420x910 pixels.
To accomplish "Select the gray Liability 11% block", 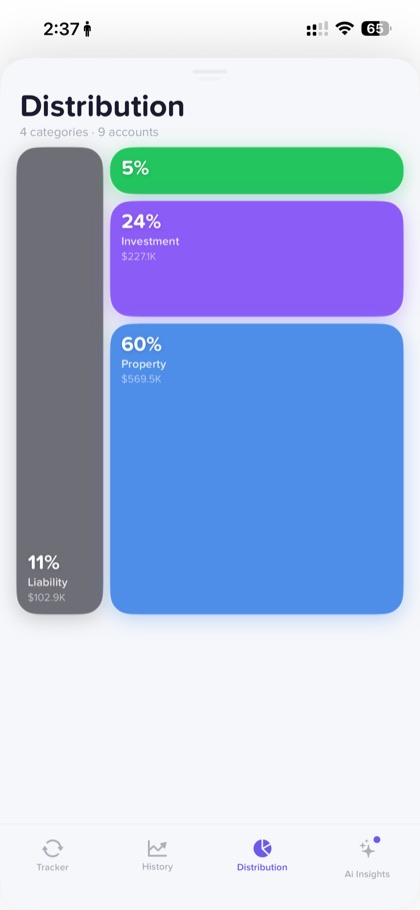I will click(60, 381).
